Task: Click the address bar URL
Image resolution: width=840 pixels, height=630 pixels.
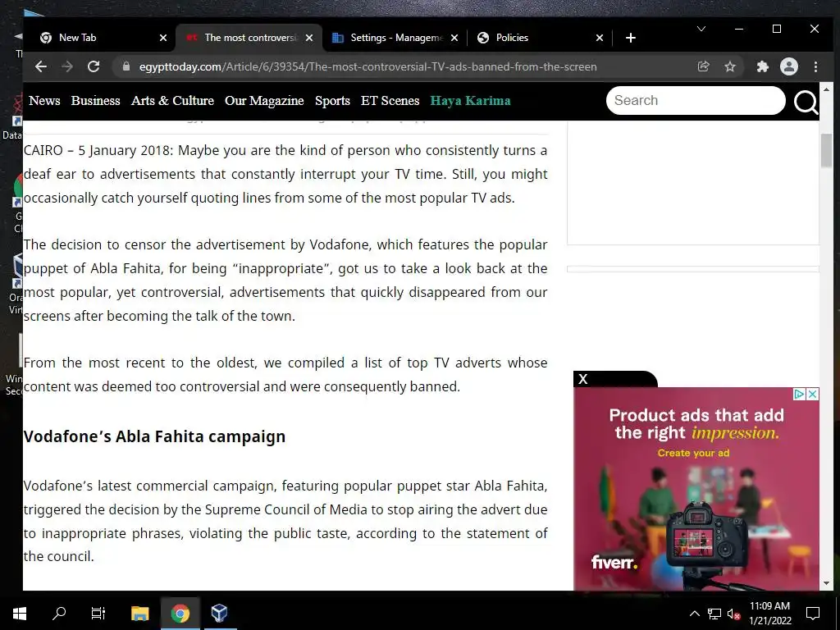Action: point(367,67)
